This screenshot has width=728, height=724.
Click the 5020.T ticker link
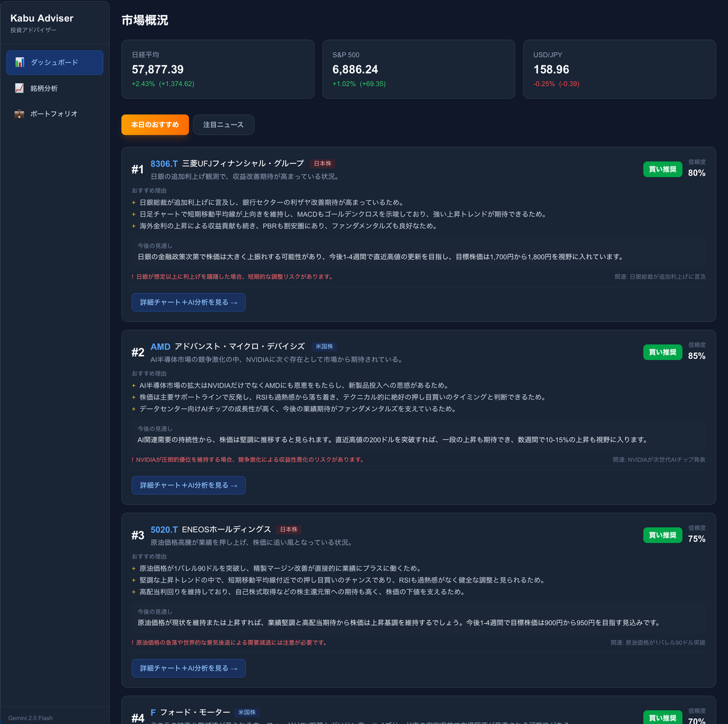[x=164, y=530]
